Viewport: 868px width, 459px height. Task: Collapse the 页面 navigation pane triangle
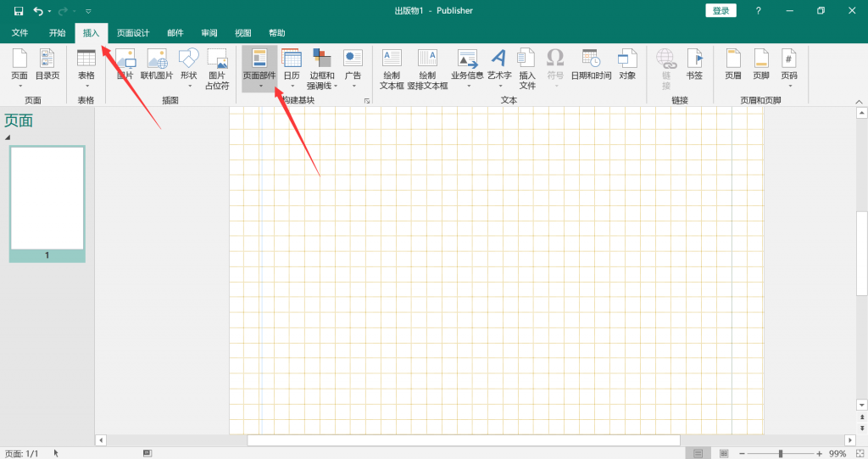coord(7,137)
